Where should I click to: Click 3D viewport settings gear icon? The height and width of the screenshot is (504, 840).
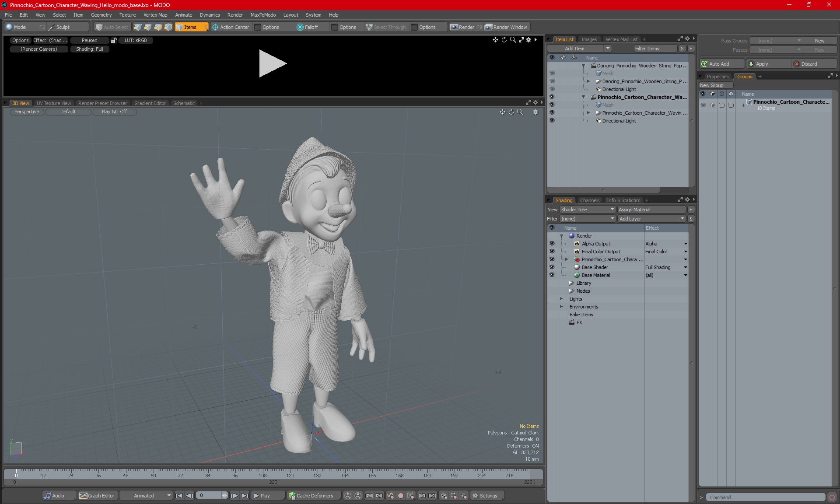pyautogui.click(x=535, y=112)
